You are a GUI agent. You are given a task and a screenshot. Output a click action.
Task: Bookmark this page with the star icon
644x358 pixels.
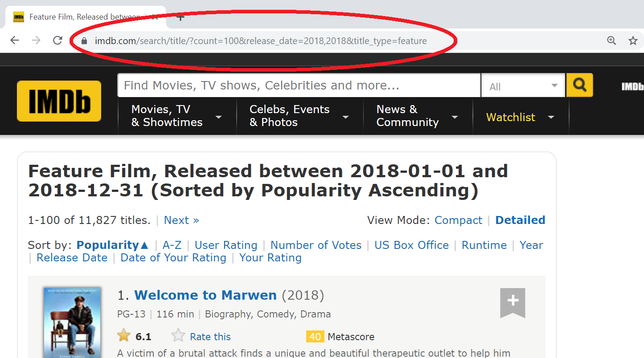pos(633,41)
